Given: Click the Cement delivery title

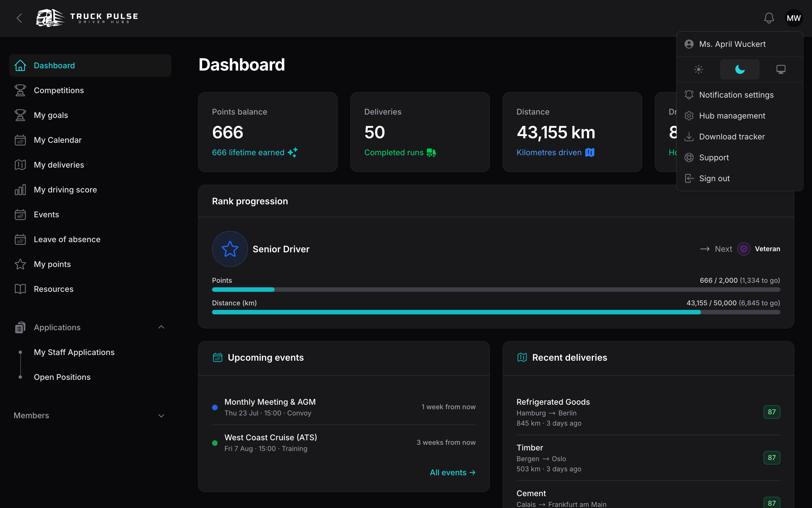Looking at the screenshot, I should coord(531,494).
